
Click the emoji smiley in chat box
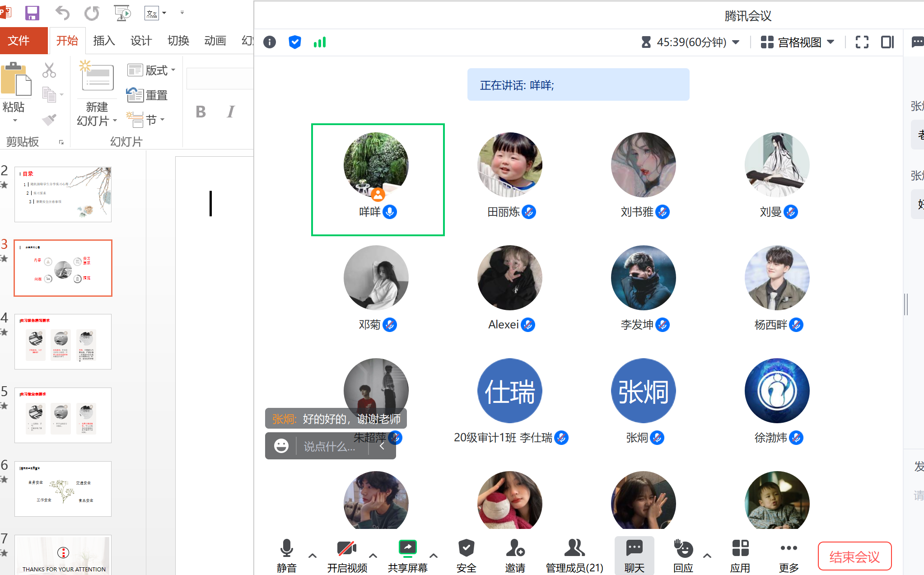[281, 446]
